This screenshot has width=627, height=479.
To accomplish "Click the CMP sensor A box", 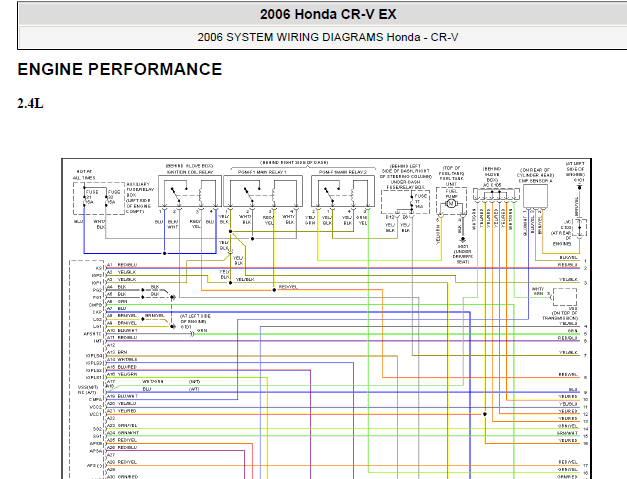I will coord(535,196).
